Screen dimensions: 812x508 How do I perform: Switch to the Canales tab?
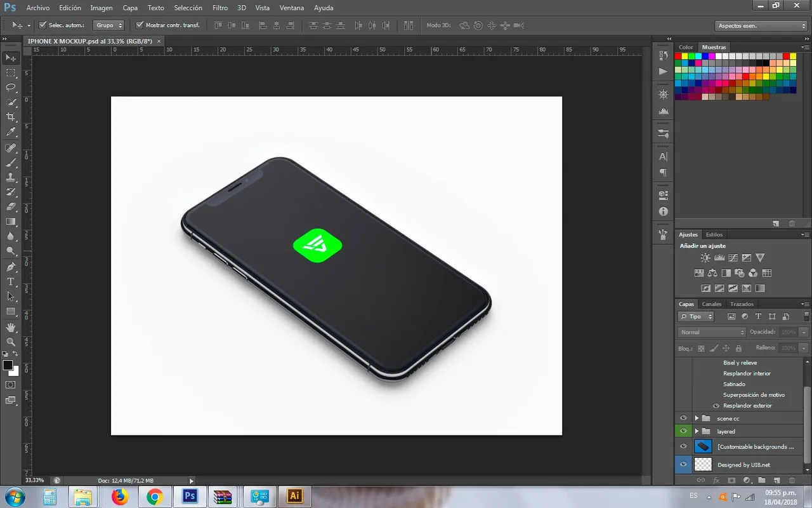pos(711,304)
